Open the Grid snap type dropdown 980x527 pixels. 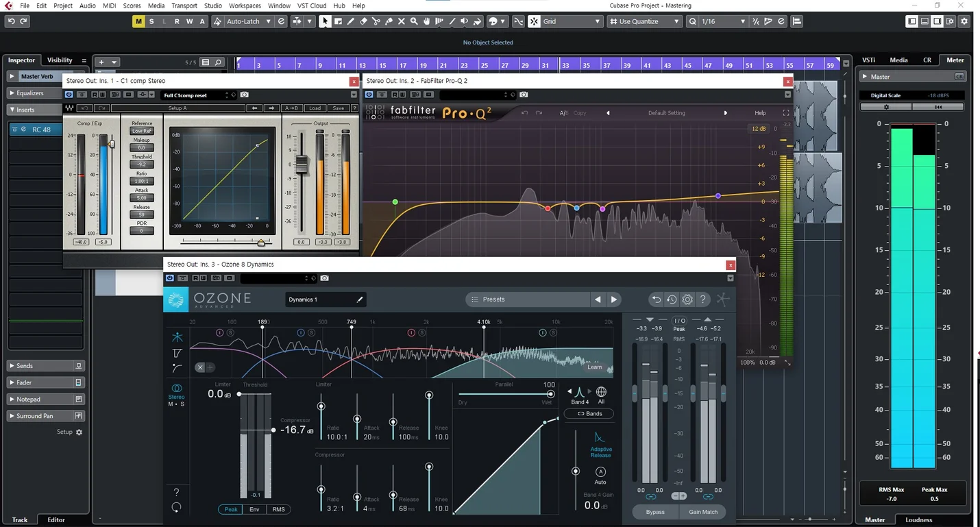coord(572,21)
